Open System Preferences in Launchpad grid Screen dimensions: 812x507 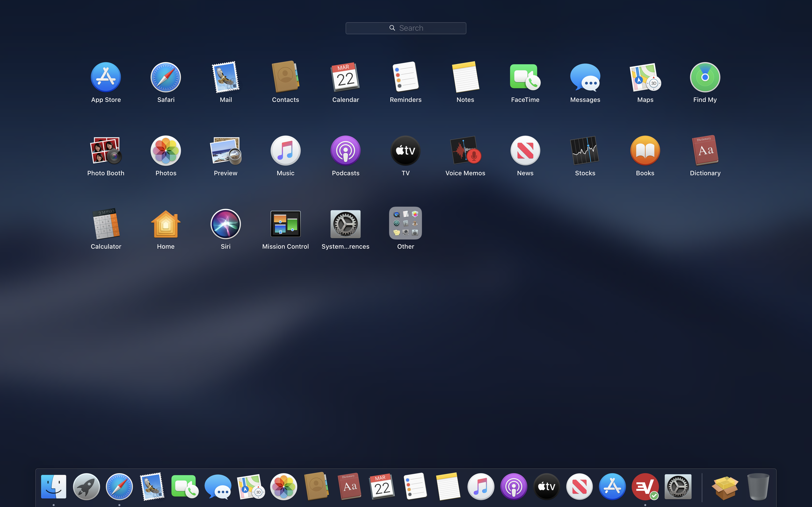pyautogui.click(x=345, y=224)
